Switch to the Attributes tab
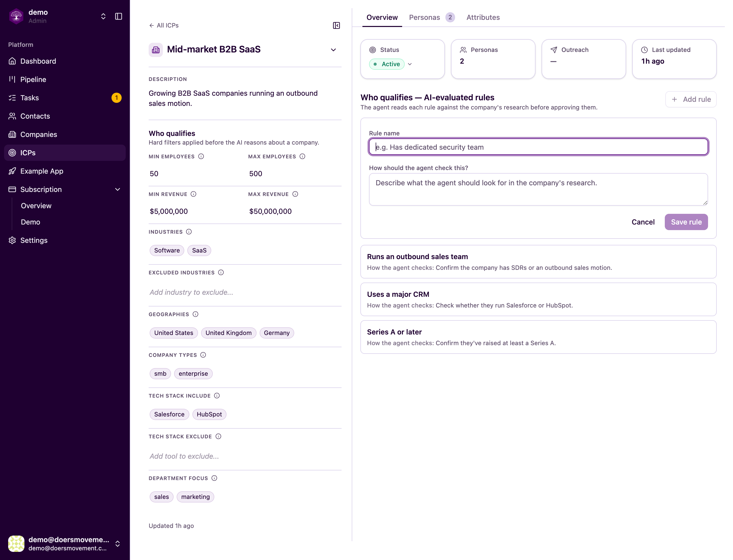Image resolution: width=733 pixels, height=560 pixels. tap(483, 17)
